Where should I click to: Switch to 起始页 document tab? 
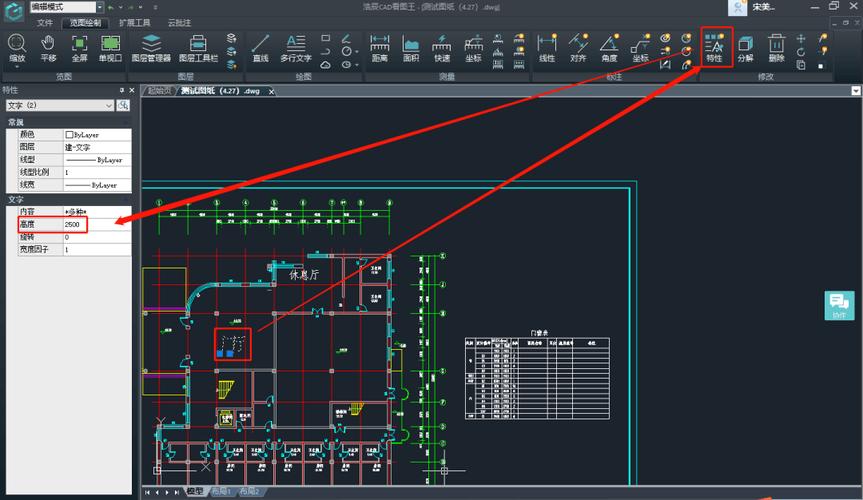point(159,91)
